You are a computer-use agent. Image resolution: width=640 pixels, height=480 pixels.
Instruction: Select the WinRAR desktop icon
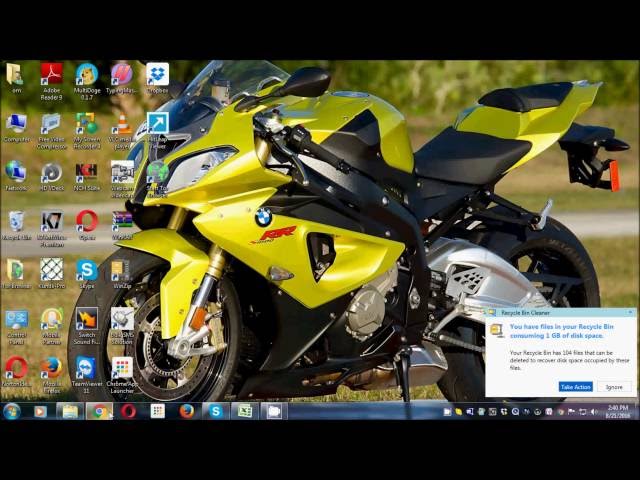tap(122, 225)
